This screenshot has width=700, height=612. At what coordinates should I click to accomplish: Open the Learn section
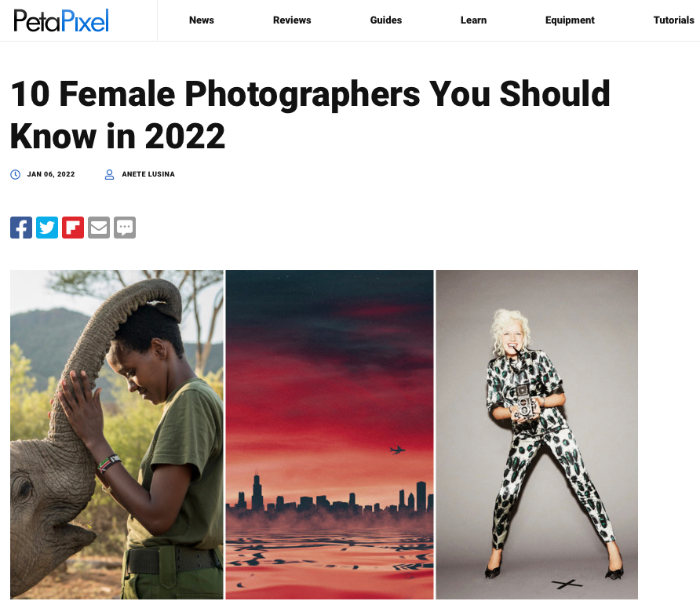(x=473, y=20)
